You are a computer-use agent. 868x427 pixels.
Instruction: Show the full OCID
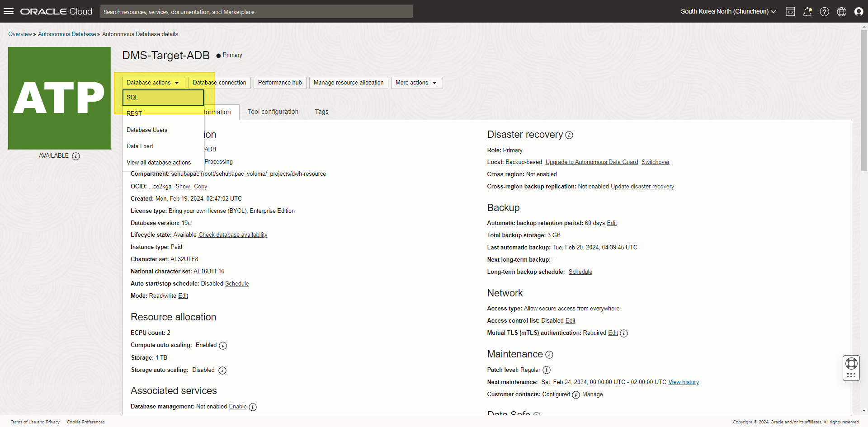[183, 187]
